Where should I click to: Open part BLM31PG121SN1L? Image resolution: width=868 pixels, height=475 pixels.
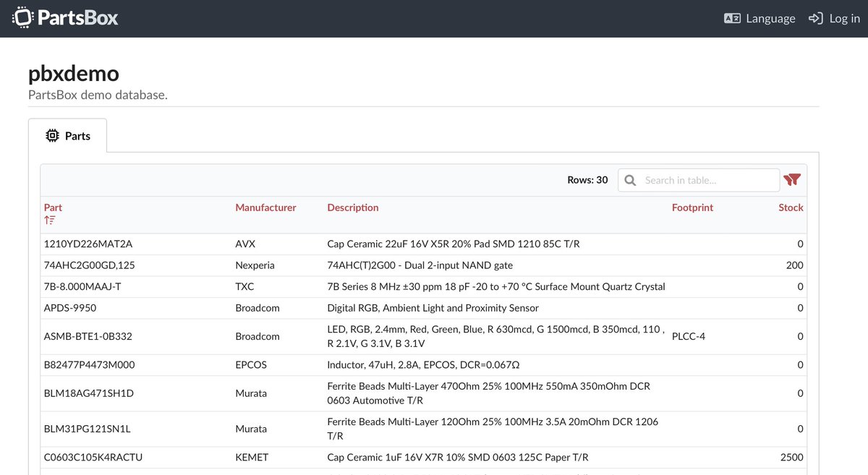point(87,429)
